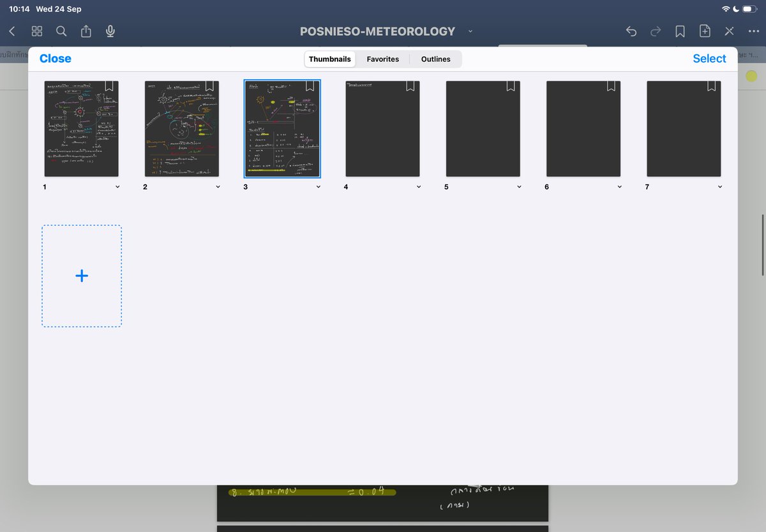The width and height of the screenshot is (766, 532).
Task: Open blank page 5 thumbnail
Action: coord(483,129)
